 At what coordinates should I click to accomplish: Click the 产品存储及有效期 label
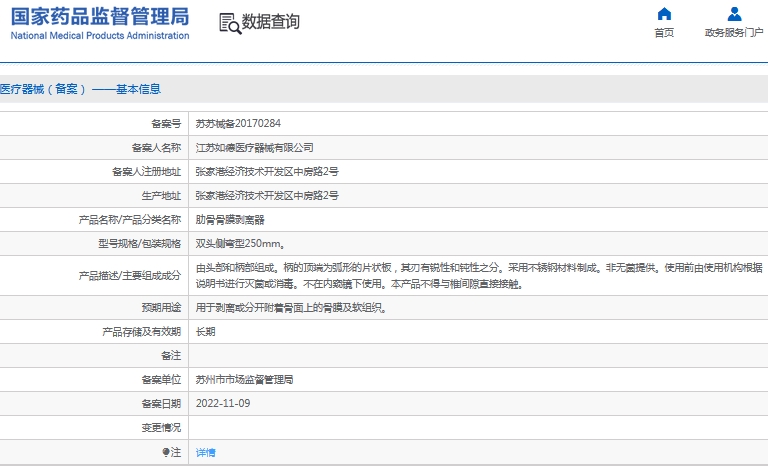click(x=142, y=332)
